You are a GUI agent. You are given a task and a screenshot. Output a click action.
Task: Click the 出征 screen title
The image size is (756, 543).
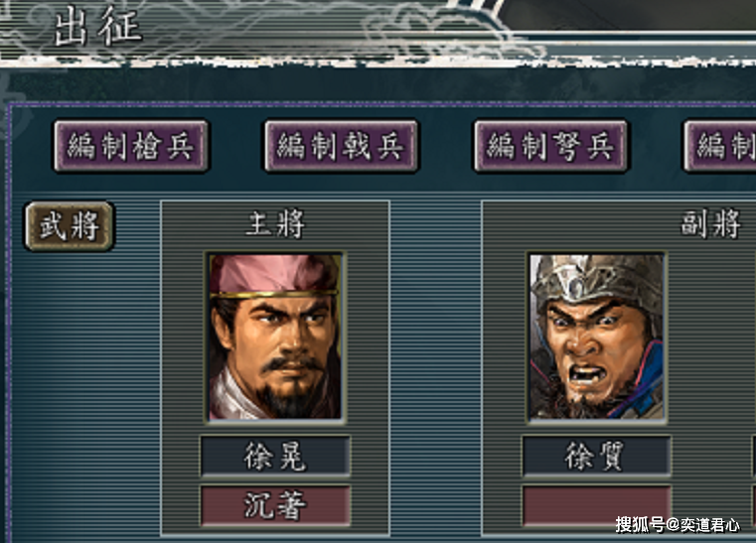(x=98, y=27)
